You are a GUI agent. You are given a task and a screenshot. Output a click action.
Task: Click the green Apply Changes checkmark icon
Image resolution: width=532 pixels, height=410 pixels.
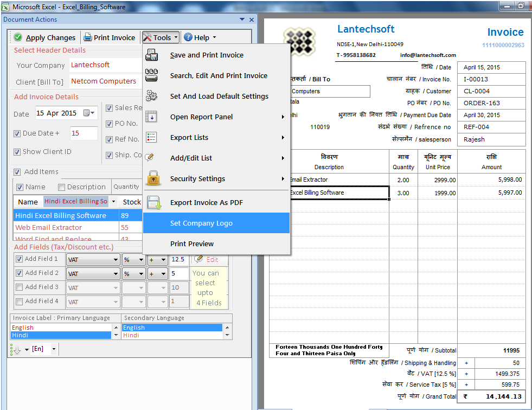pyautogui.click(x=18, y=37)
